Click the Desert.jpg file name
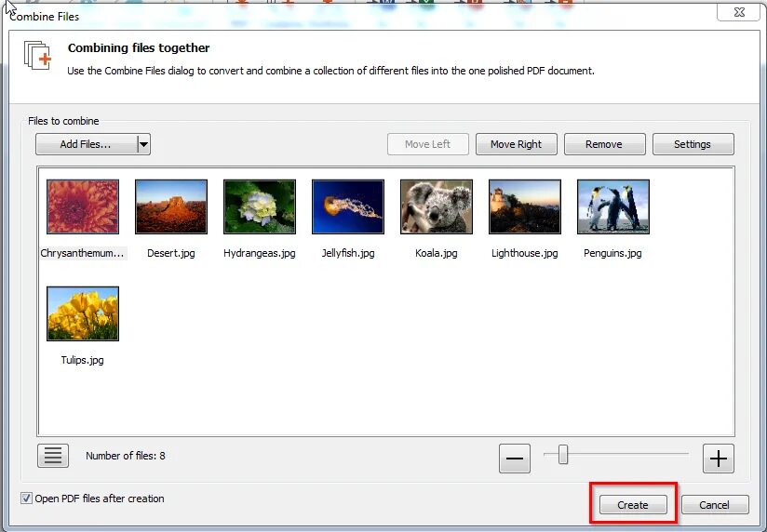Screen dimensions: 767x532 [171, 253]
